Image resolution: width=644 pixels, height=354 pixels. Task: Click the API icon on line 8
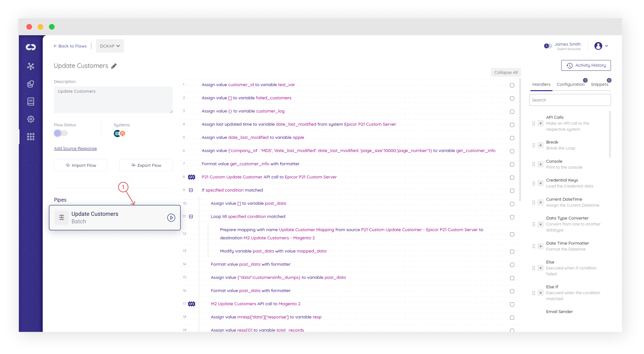tap(191, 177)
